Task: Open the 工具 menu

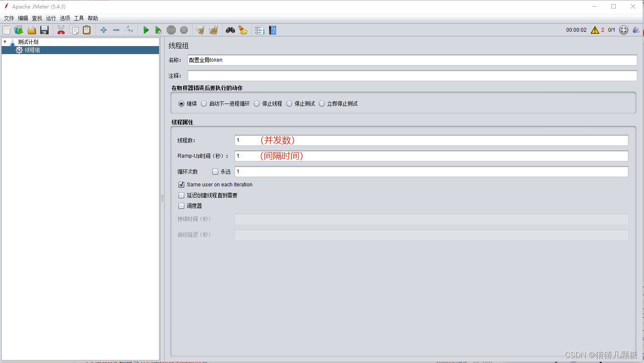Action: tap(79, 18)
